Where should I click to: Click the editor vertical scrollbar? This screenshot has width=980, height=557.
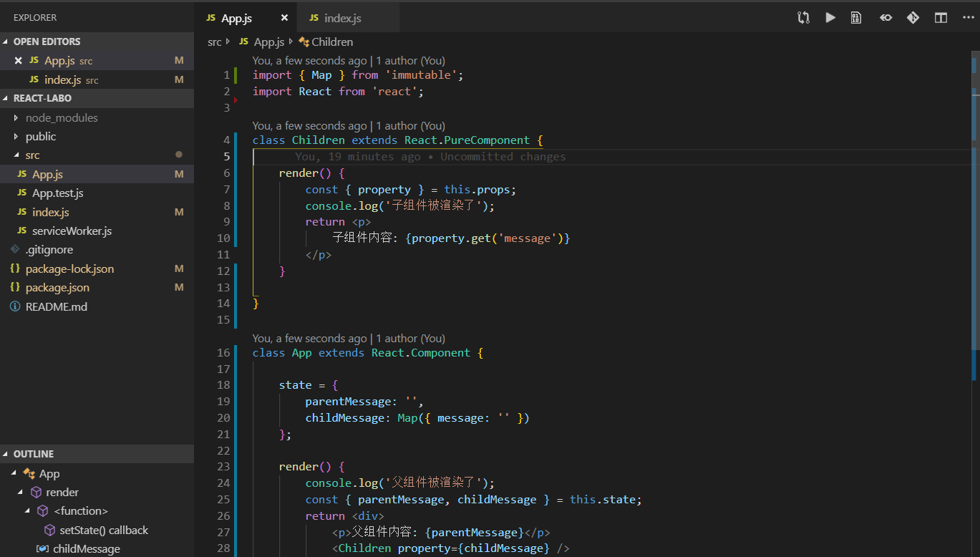975,215
